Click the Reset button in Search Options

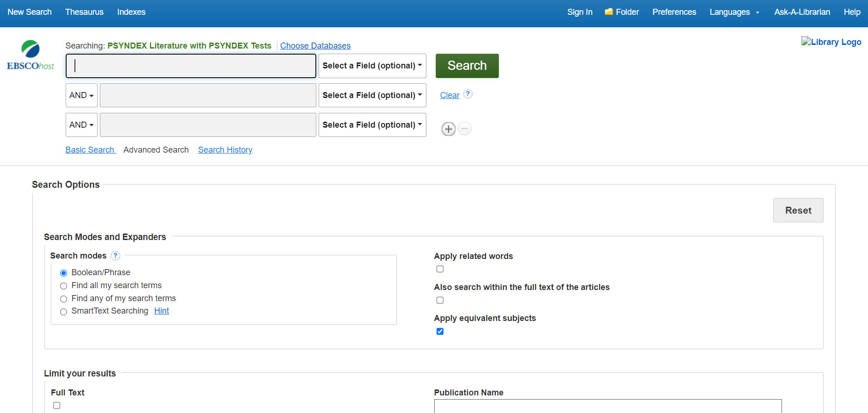(798, 210)
